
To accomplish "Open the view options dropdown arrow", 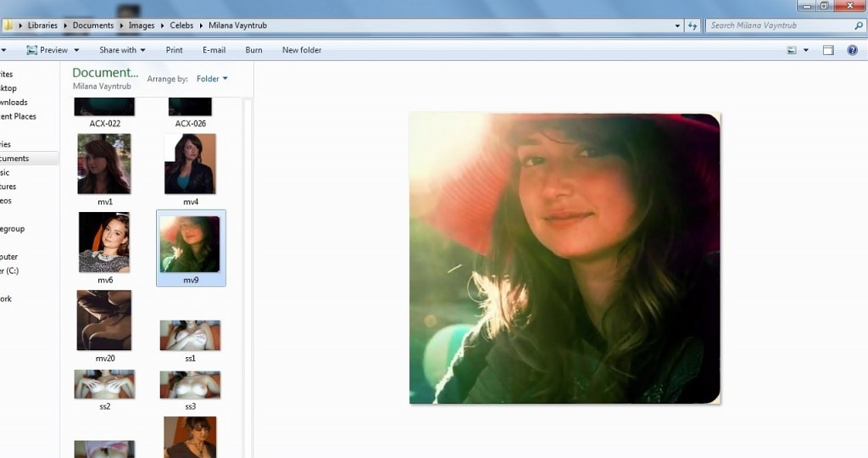I will [x=806, y=50].
